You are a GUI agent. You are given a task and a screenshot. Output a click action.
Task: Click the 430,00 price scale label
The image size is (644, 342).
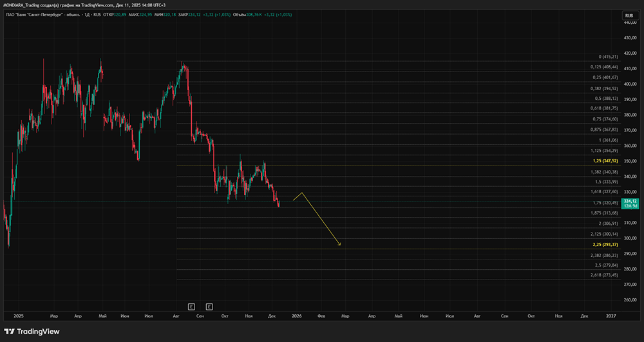(x=630, y=38)
